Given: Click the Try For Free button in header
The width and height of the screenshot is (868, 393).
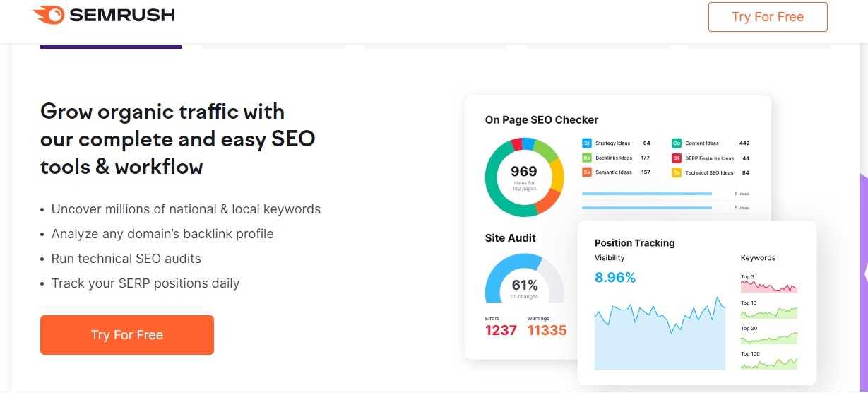Looking at the screenshot, I should 768,17.
